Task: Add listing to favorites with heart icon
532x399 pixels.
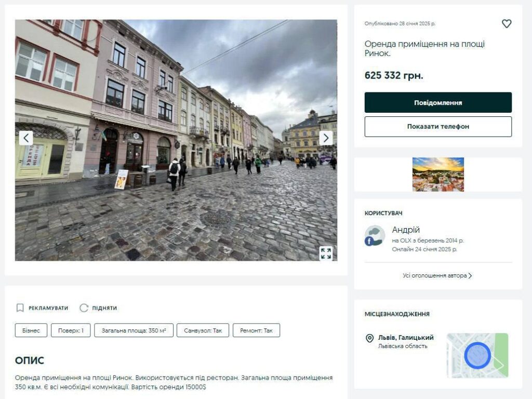Action: click(507, 24)
